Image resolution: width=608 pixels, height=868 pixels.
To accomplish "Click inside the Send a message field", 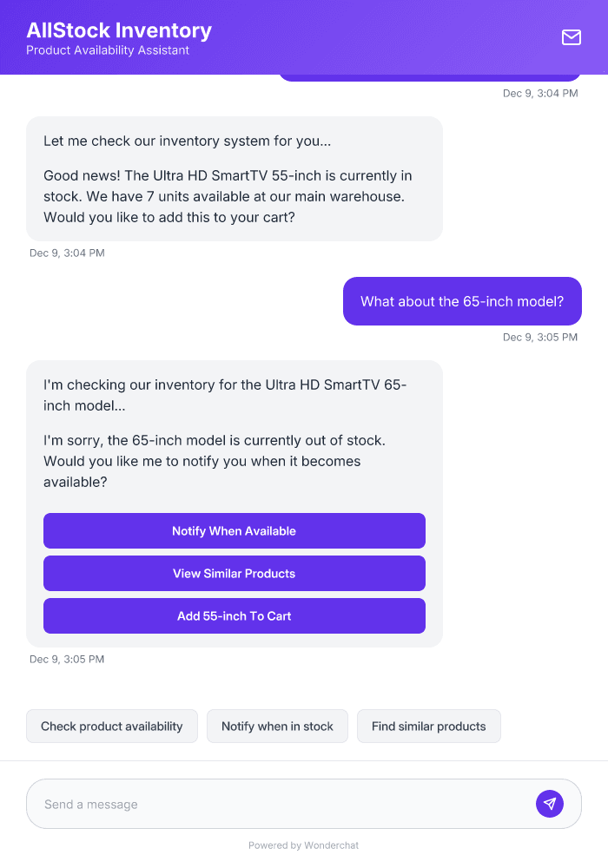I will point(261,803).
